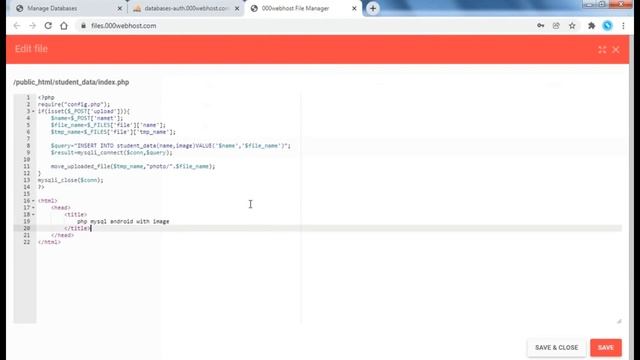Image resolution: width=640 pixels, height=360 pixels.
Task: Click the SAVE & CLOSE button
Action: (556, 347)
